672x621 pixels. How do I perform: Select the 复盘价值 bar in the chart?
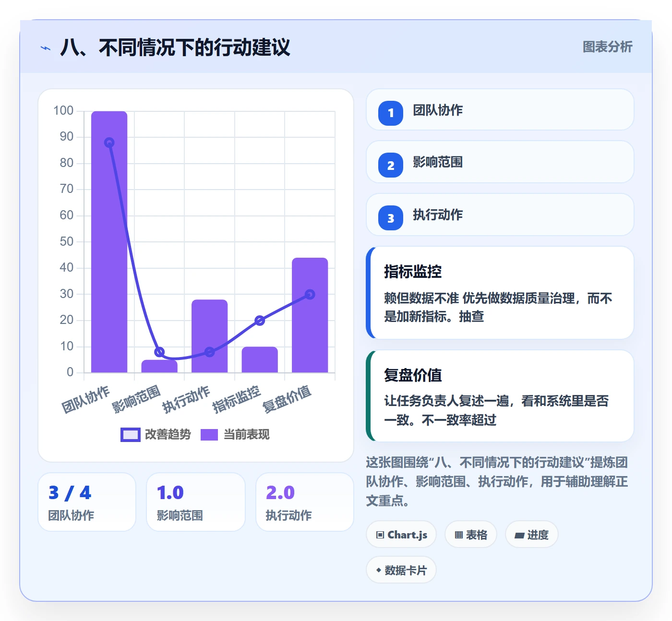point(310,315)
